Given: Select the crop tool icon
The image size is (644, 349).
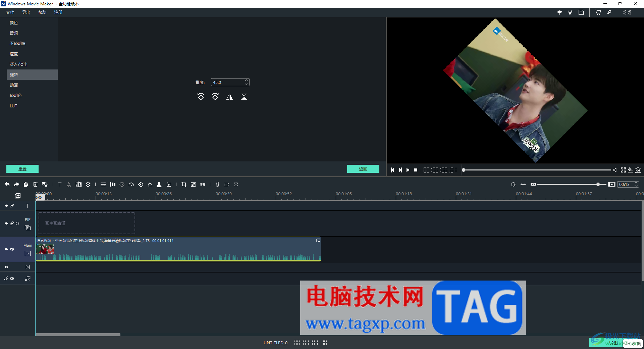Looking at the screenshot, I should pos(184,184).
